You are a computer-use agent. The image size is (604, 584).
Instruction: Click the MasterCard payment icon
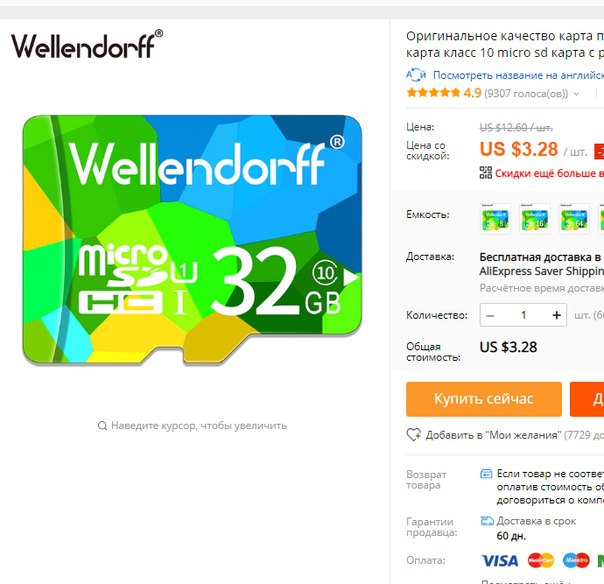(541, 561)
